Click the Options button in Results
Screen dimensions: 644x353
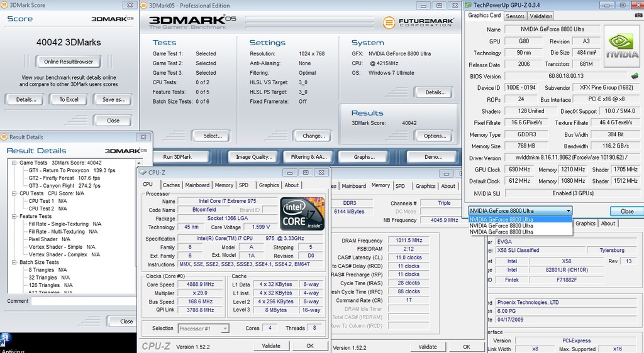pos(435,136)
